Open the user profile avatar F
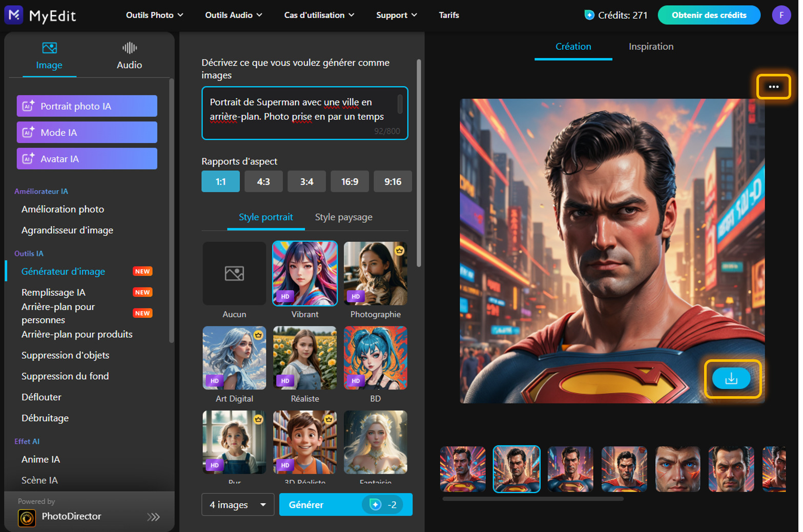 tap(781, 15)
